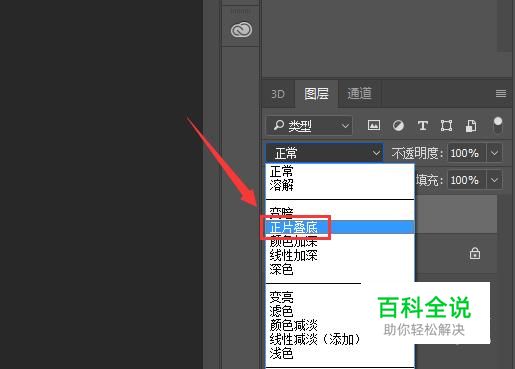The width and height of the screenshot is (515, 369).
Task: Filter by shape layers icon
Action: 446,126
